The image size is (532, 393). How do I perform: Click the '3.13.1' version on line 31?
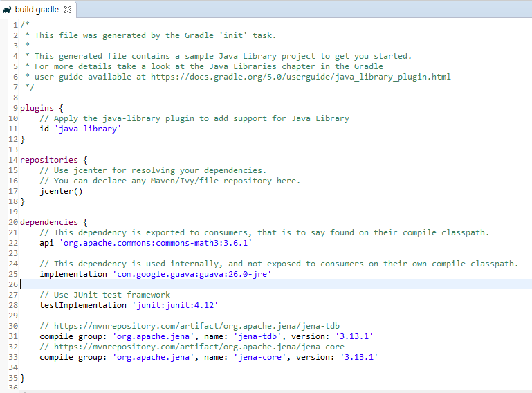(354, 336)
